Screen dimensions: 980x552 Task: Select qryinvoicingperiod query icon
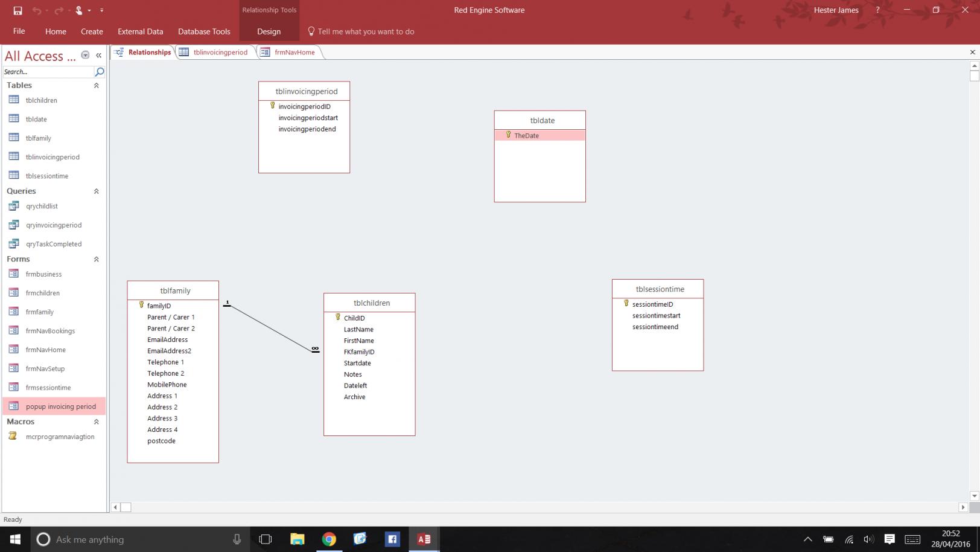click(x=14, y=225)
